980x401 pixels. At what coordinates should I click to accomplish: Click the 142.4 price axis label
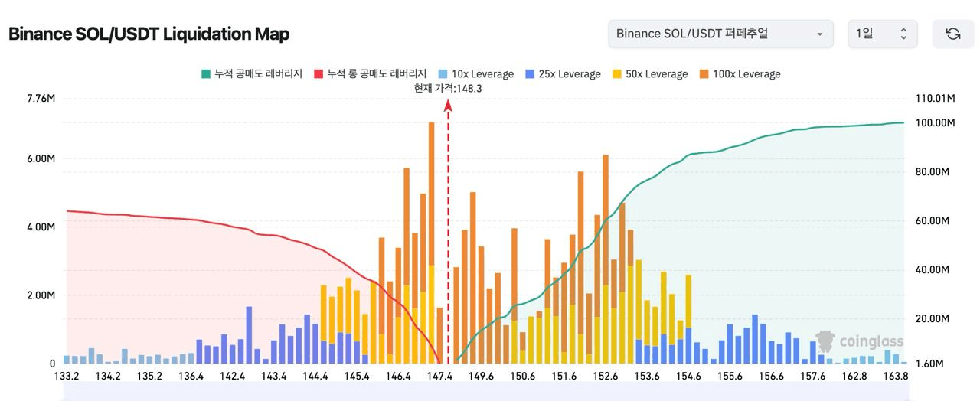click(x=232, y=376)
